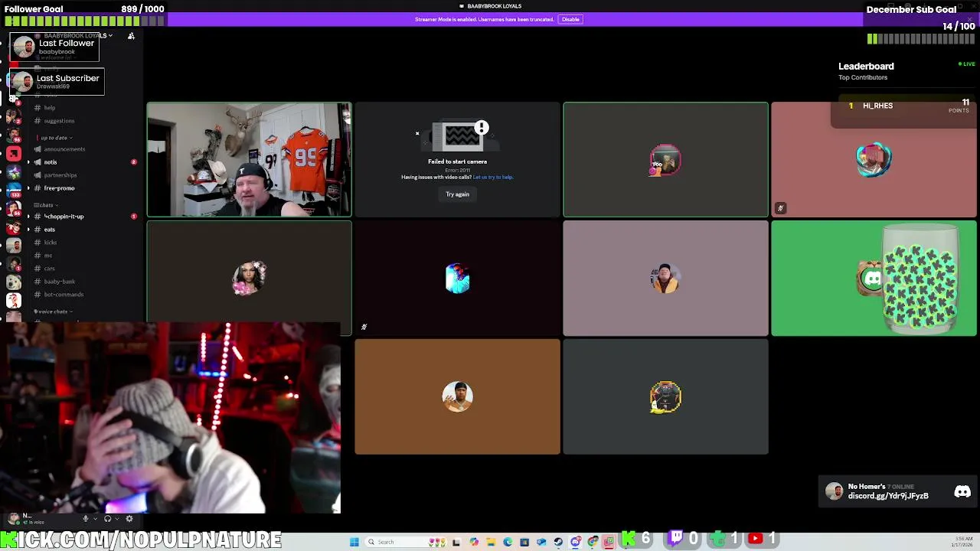This screenshot has height=551, width=980.
Task: Select the blue glowing avatar in call grid
Action: (457, 279)
